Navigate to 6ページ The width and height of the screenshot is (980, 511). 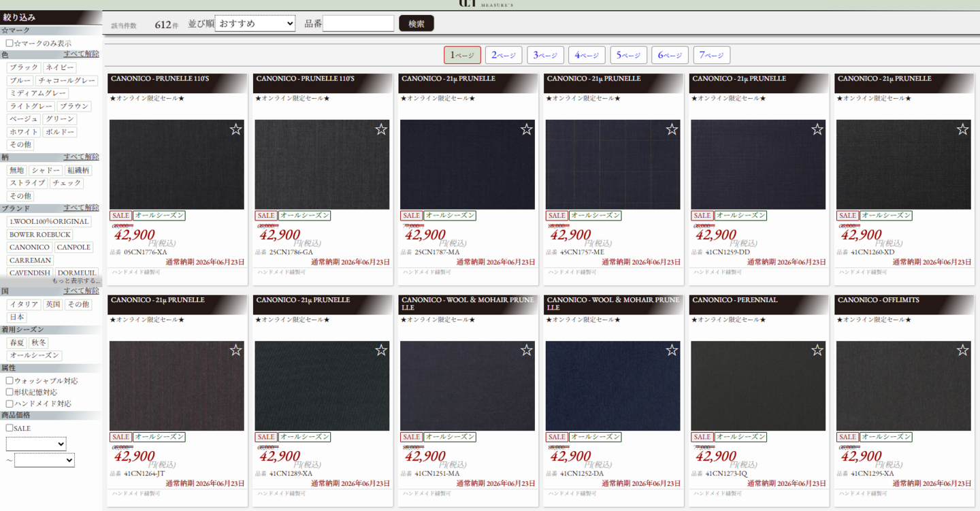670,55
